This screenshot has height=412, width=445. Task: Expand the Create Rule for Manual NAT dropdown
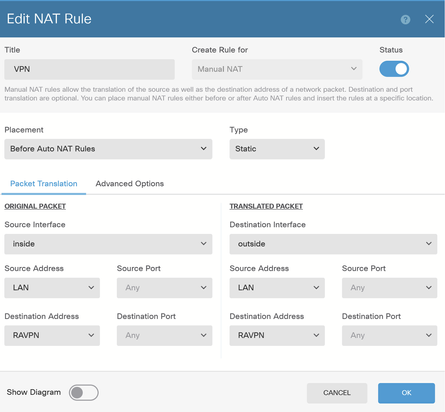pyautogui.click(x=277, y=69)
